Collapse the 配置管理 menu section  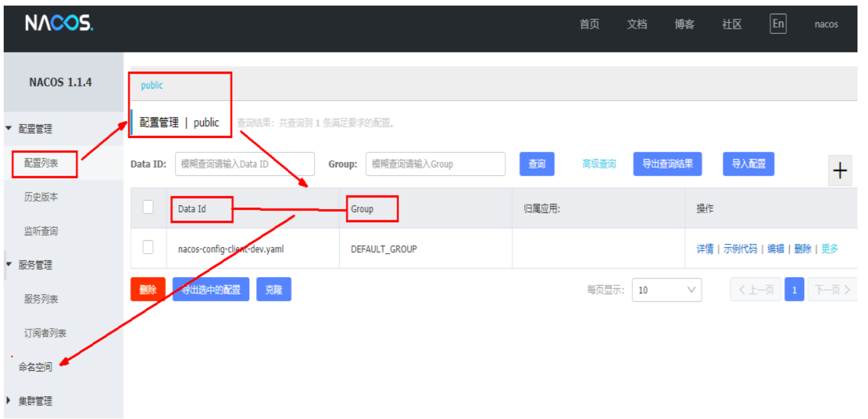[x=9, y=129]
